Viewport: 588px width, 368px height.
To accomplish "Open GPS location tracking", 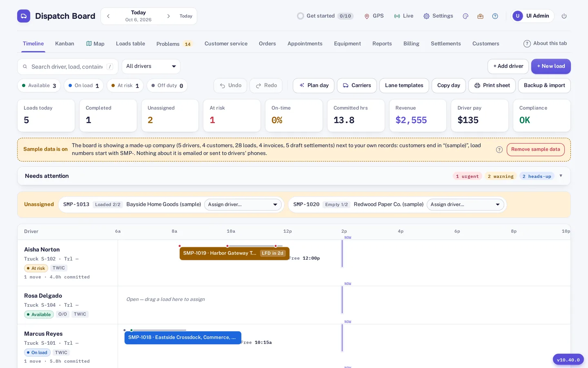I will point(374,16).
